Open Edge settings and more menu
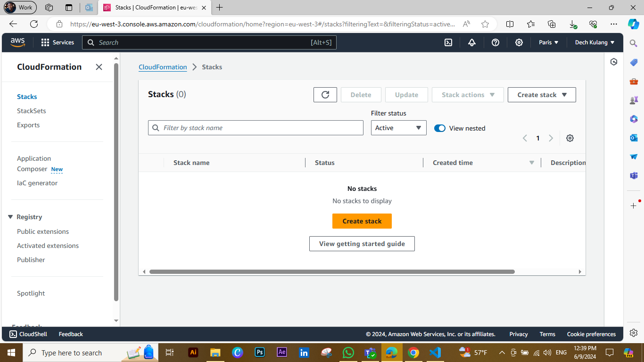 point(613,24)
